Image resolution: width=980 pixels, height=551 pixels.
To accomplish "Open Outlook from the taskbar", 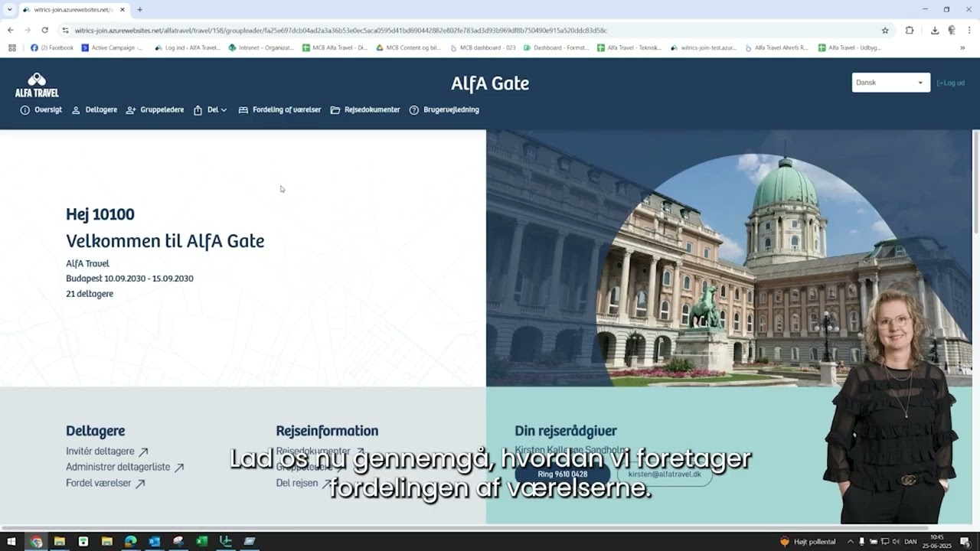I will (154, 542).
